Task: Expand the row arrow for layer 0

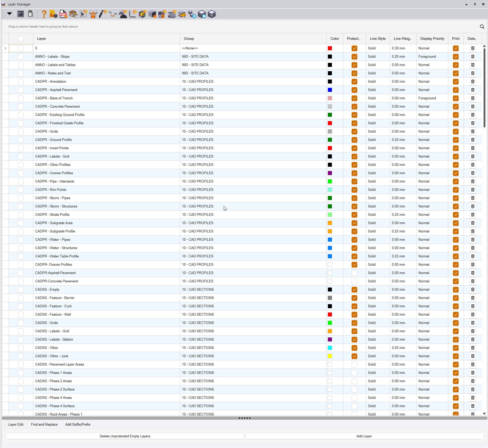Action: 5,48
